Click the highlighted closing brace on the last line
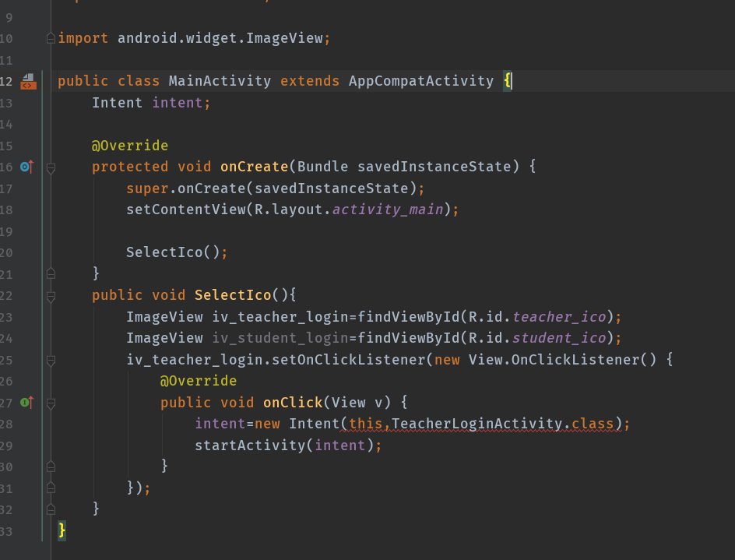This screenshot has width=735, height=560. pyautogui.click(x=62, y=530)
